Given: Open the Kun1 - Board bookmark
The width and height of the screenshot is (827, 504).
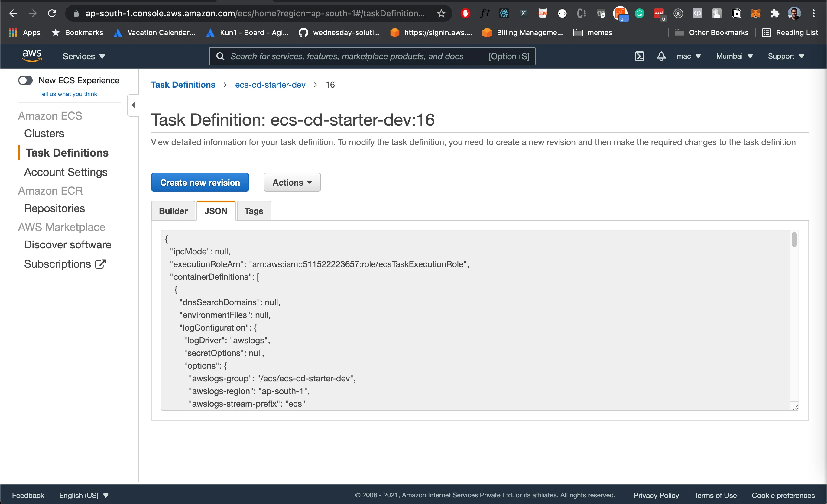Looking at the screenshot, I should pos(247,33).
